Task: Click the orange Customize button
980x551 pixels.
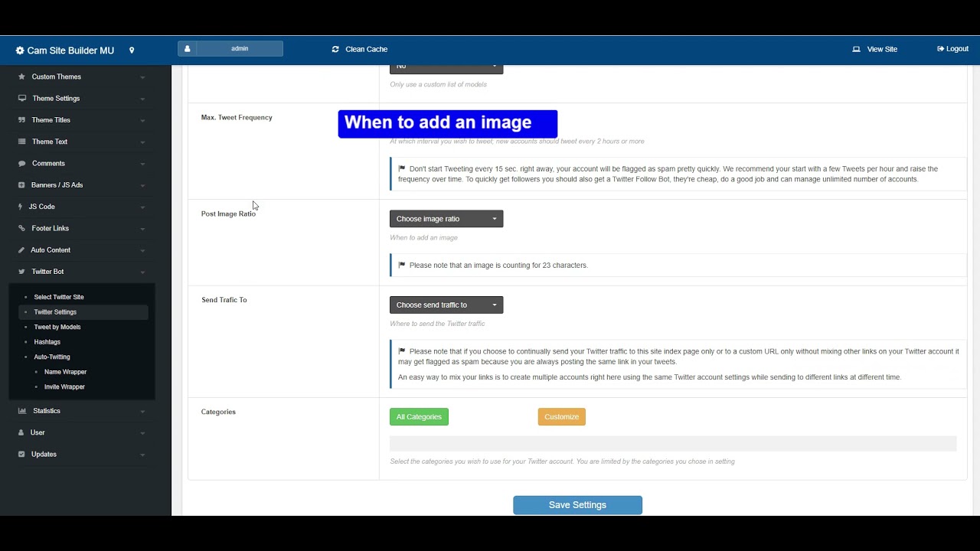Action: [562, 417]
